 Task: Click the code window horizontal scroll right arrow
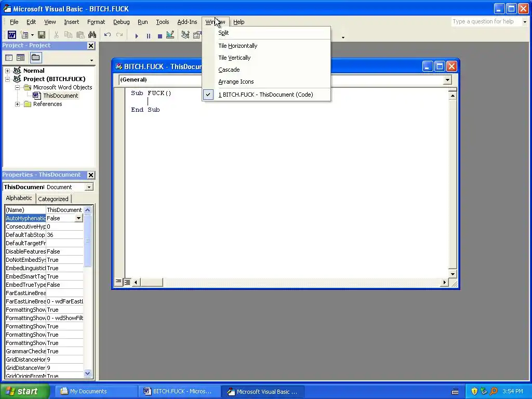[445, 282]
